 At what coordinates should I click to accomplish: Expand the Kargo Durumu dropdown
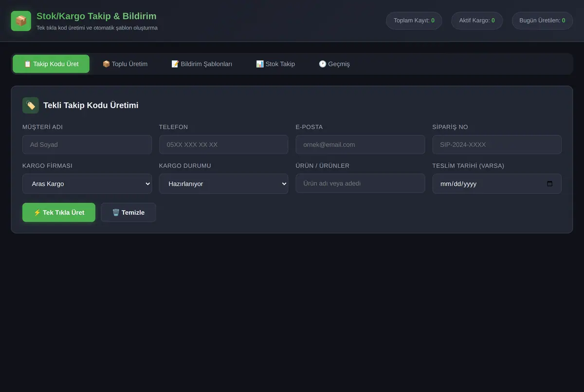click(224, 184)
